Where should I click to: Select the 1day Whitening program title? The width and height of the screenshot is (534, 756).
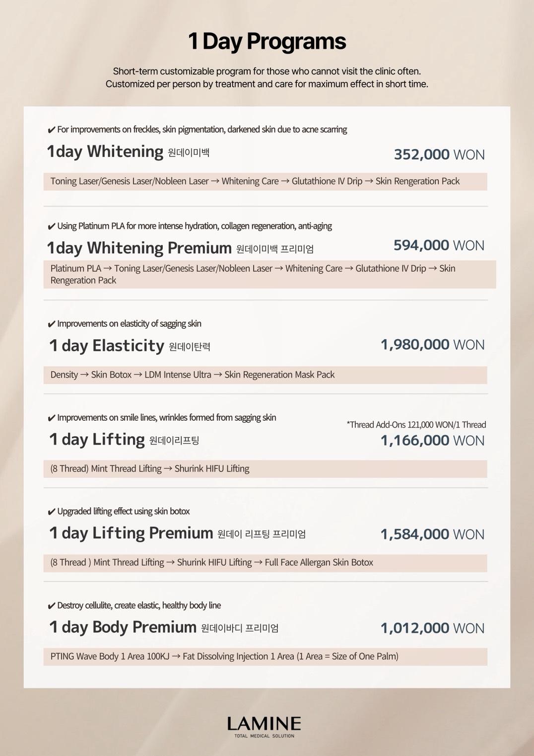[x=105, y=151]
